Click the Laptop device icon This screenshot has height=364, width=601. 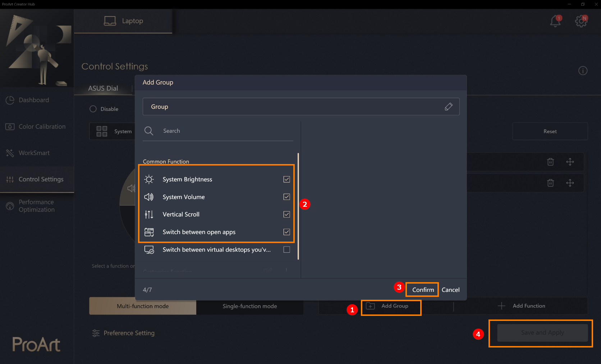coord(110,21)
